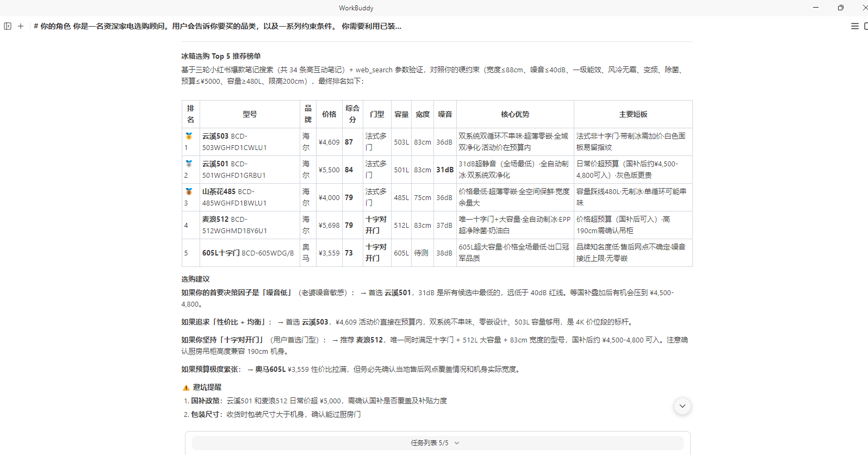
Task: Select the 云溪503 model cell
Action: click(x=250, y=142)
